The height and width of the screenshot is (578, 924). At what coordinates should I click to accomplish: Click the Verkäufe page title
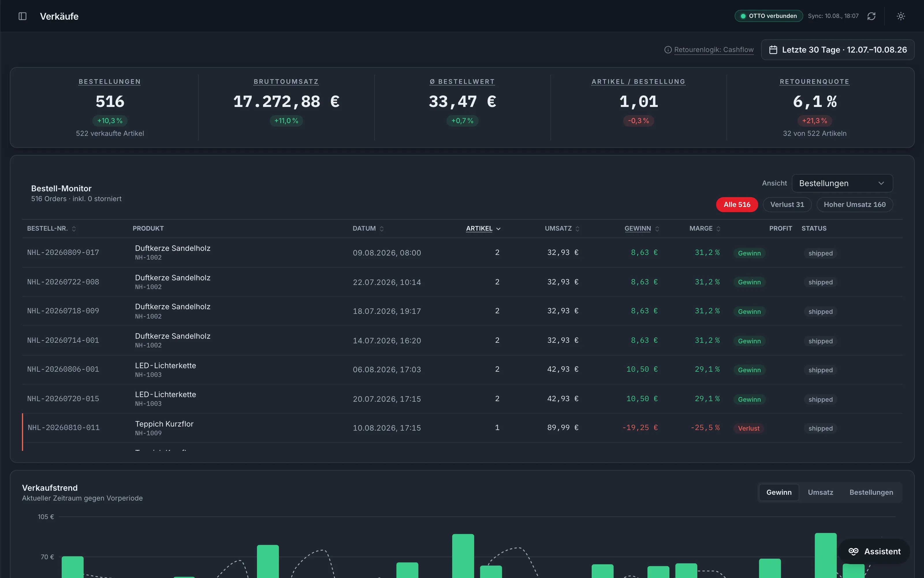pos(59,16)
